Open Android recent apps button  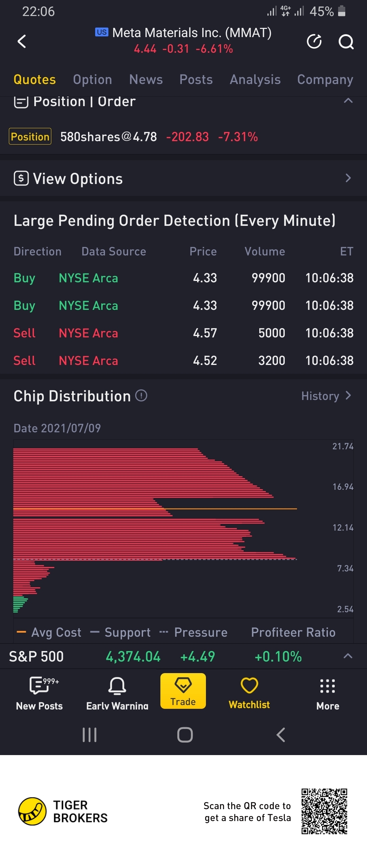(90, 735)
